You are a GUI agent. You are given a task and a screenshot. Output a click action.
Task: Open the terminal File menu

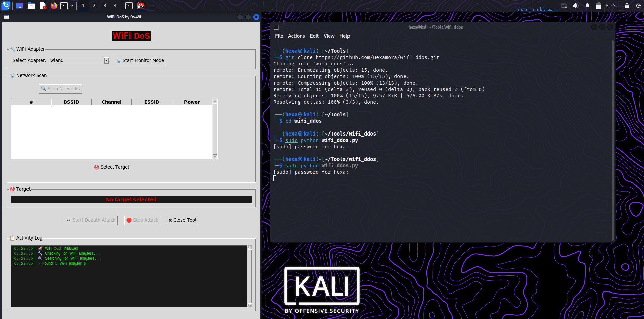279,36
